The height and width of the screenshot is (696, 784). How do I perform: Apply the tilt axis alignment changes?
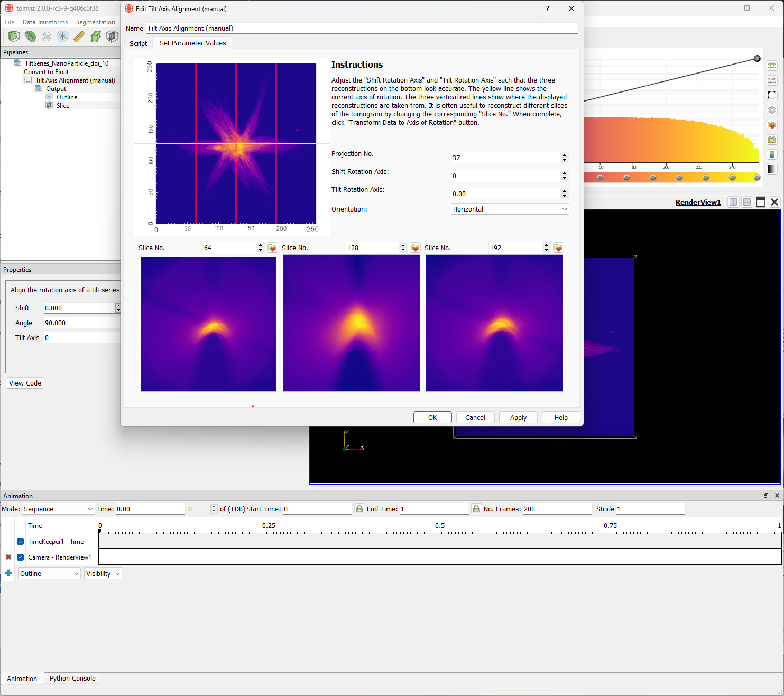[518, 417]
